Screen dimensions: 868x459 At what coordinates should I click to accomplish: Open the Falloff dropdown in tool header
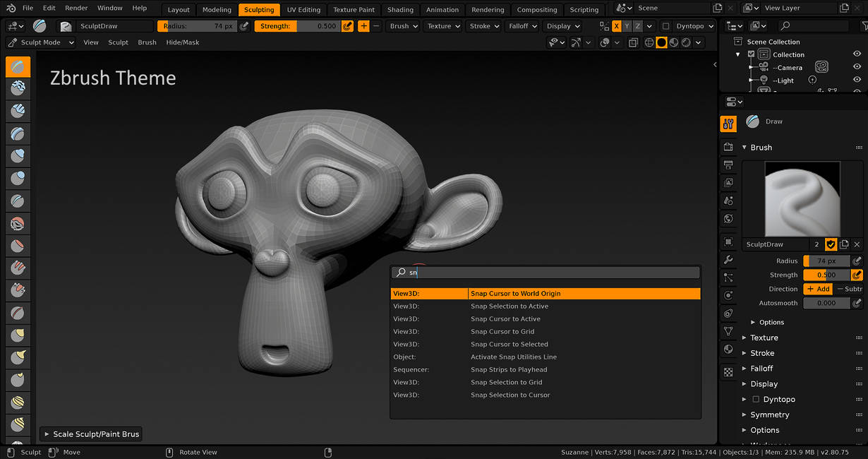pos(523,26)
